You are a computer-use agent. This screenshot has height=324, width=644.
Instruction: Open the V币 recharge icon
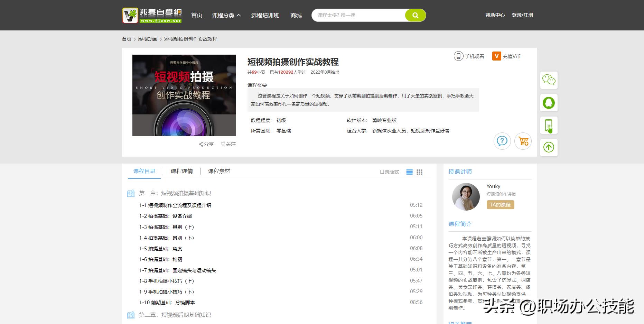(x=497, y=56)
